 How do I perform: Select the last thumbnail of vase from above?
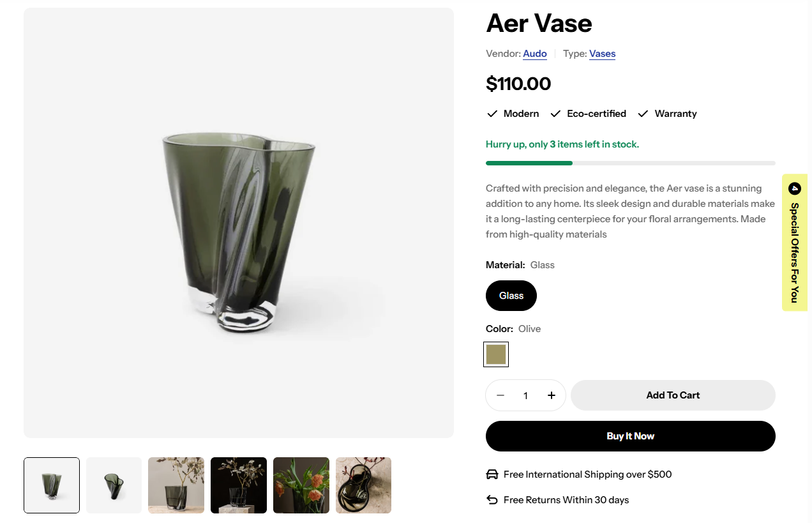click(x=363, y=485)
